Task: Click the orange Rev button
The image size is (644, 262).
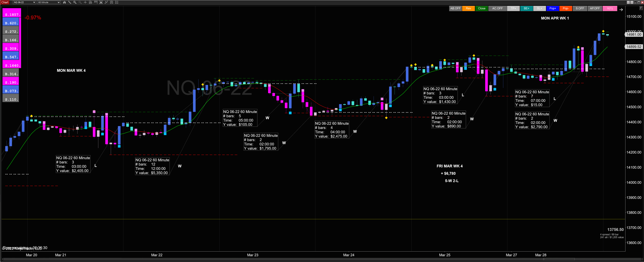Action: click(468, 8)
